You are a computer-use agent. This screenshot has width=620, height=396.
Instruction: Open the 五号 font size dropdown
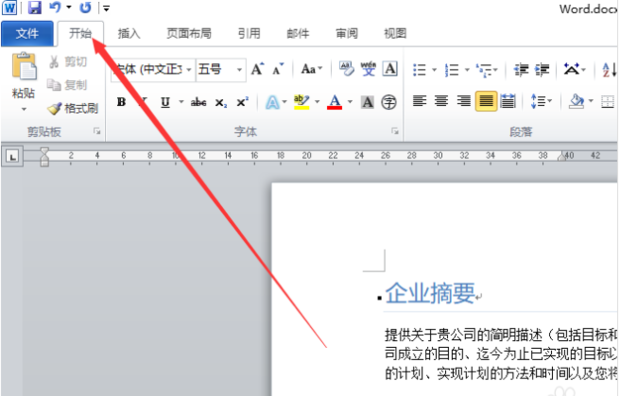239,70
